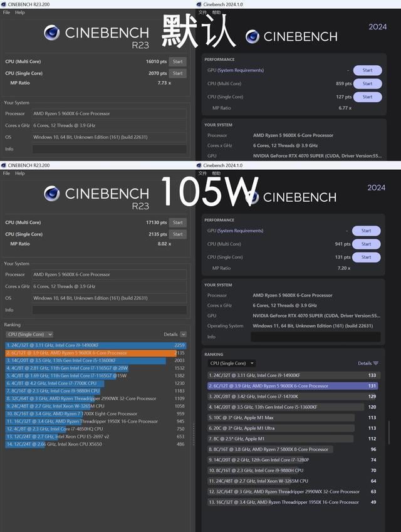Start GPU test in 2024 window with 941 pts
The width and height of the screenshot is (401, 532).
[366, 231]
